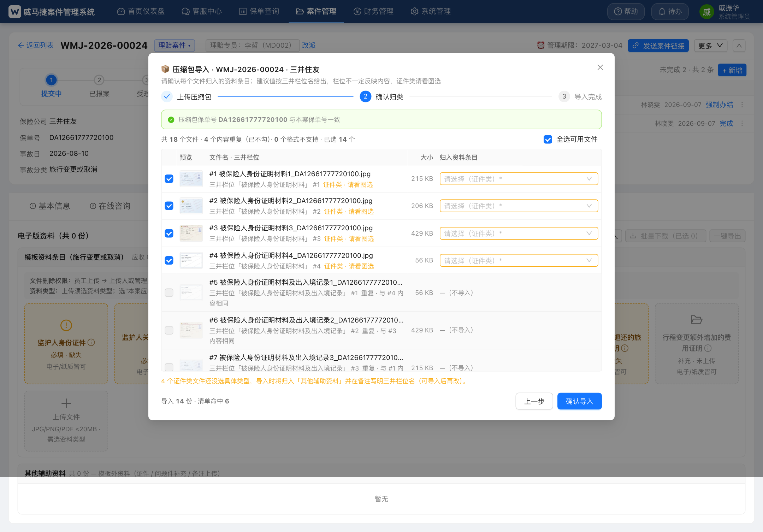Click info icon on 监护人身份证件 card
Viewport: 763px width, 532px height.
click(x=91, y=342)
